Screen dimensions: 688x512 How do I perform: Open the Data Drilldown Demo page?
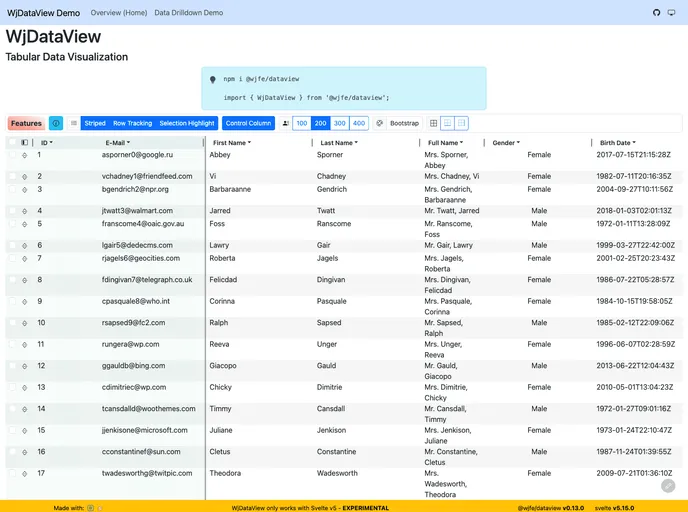[x=189, y=13]
